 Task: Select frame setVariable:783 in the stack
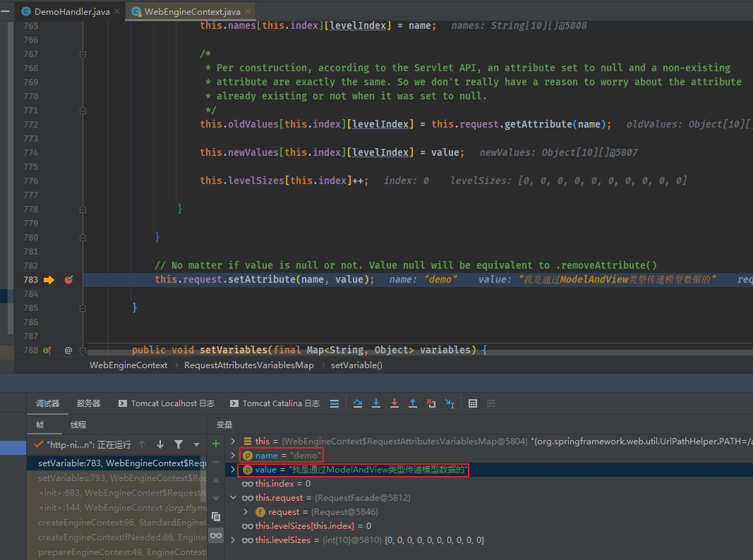tap(116, 463)
